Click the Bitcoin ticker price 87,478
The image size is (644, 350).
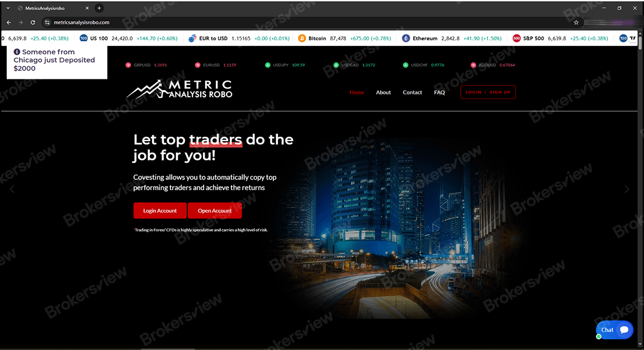[338, 38]
